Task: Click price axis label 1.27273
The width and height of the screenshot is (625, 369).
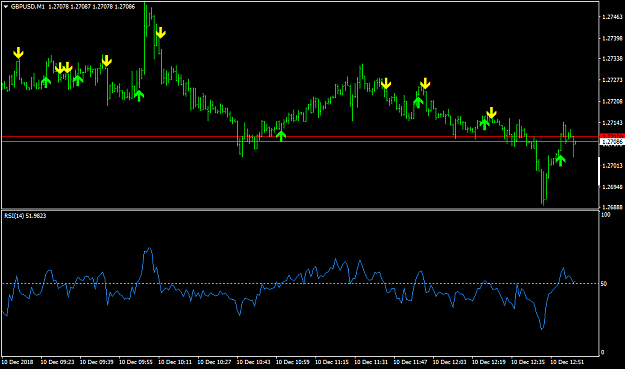Action: (612, 80)
